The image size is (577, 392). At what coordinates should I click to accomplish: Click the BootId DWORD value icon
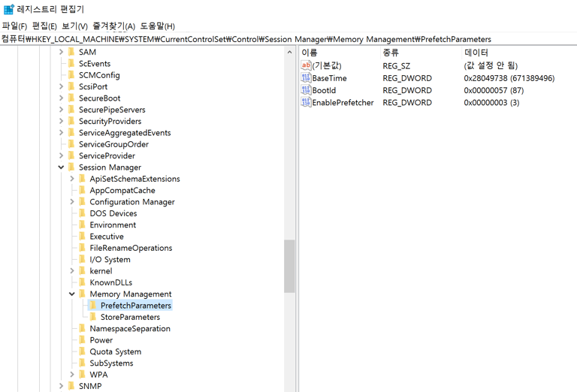click(306, 90)
